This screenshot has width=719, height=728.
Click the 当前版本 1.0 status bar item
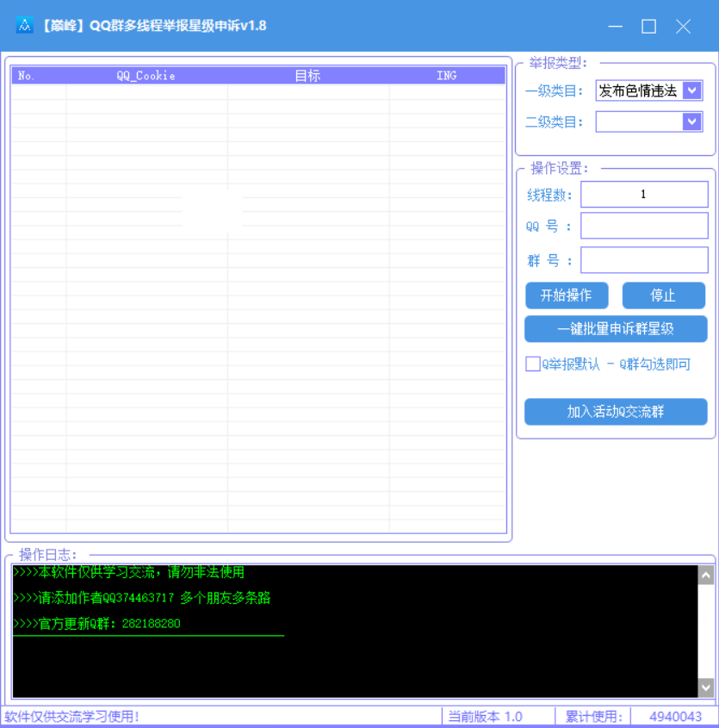click(x=486, y=716)
